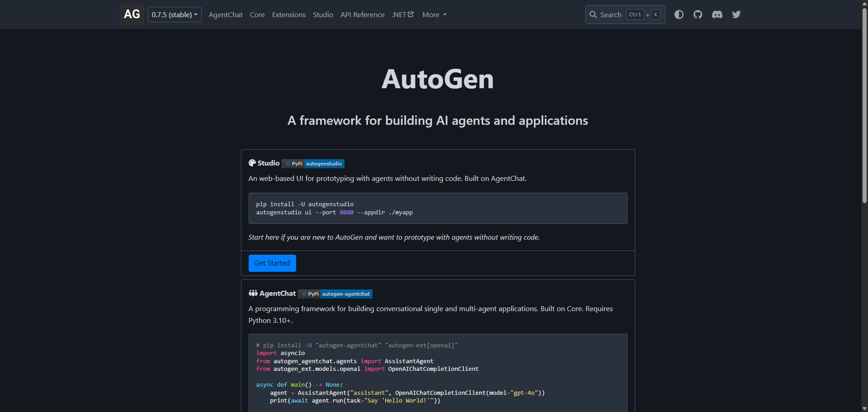This screenshot has width=868, height=412.
Task: Click into the Search field
Action: 611,14
